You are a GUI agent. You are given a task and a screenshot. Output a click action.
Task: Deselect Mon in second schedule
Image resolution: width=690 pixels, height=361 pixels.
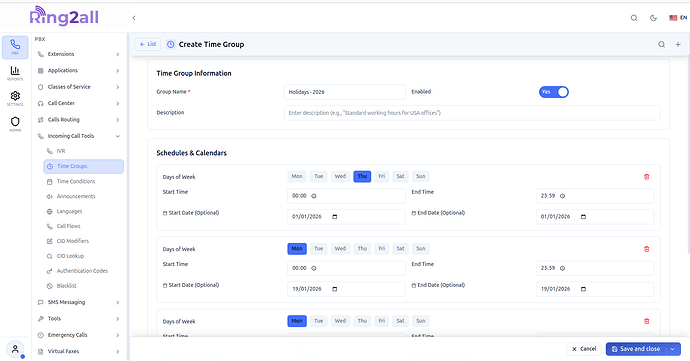(297, 249)
